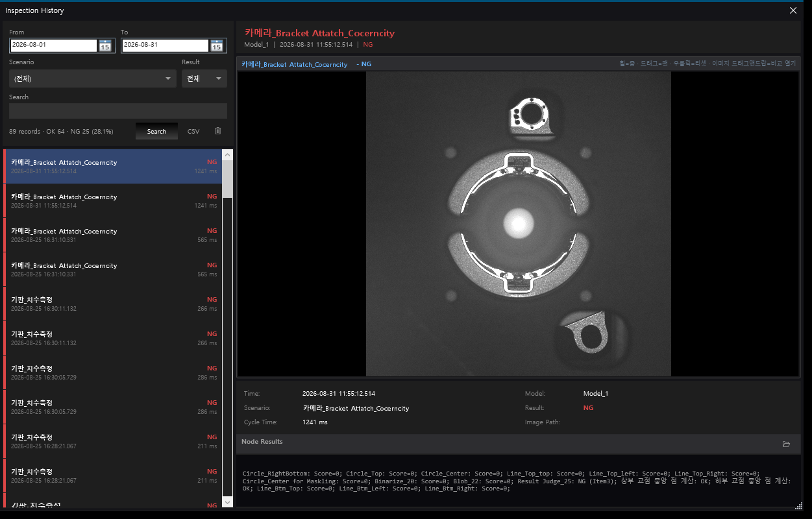Select the second 11:55:12.514 NG record
Image resolution: width=812 pixels, height=519 pixels.
pos(113,200)
